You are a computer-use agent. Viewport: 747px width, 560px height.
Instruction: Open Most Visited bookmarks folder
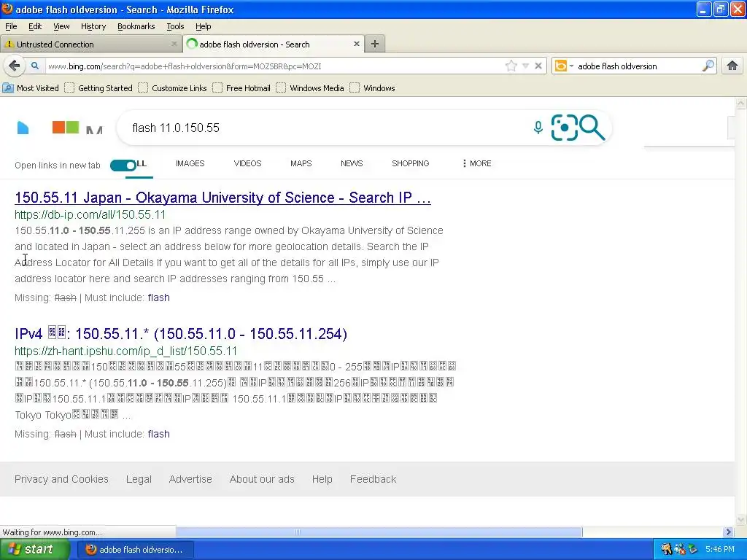(31, 88)
